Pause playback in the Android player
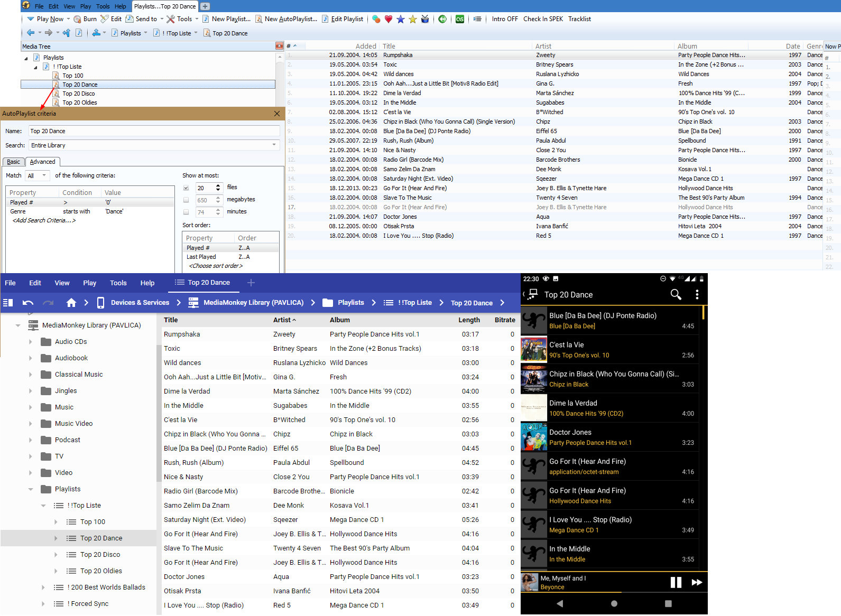841x616 pixels. pos(676,582)
